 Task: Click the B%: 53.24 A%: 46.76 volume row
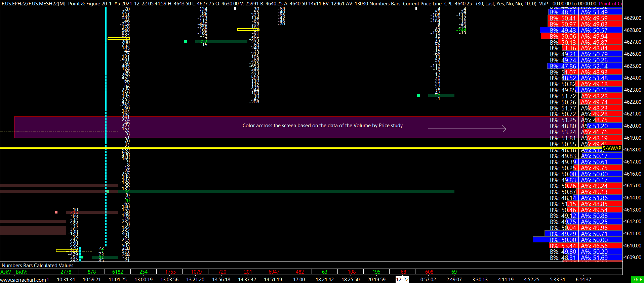click(x=585, y=132)
